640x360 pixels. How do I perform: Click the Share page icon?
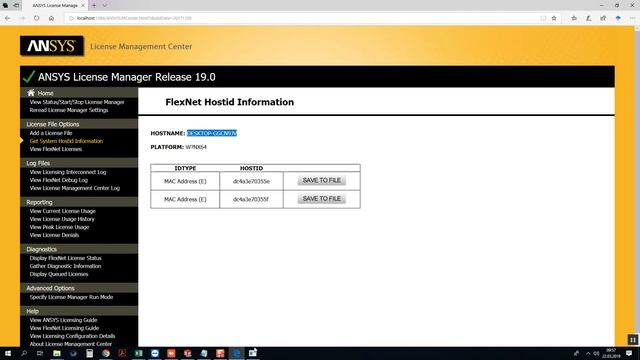[x=603, y=18]
